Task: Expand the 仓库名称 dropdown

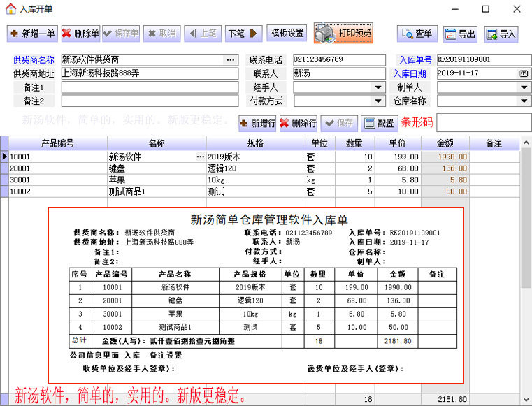Action: [524, 101]
